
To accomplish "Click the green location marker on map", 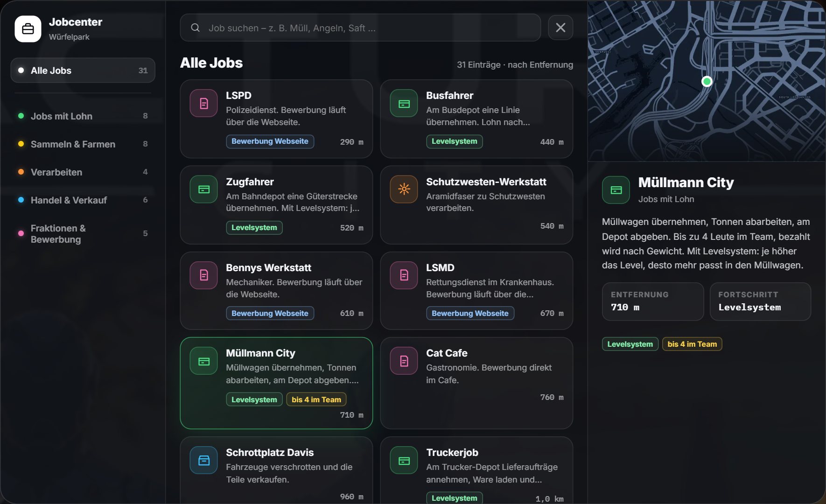I will (x=707, y=82).
